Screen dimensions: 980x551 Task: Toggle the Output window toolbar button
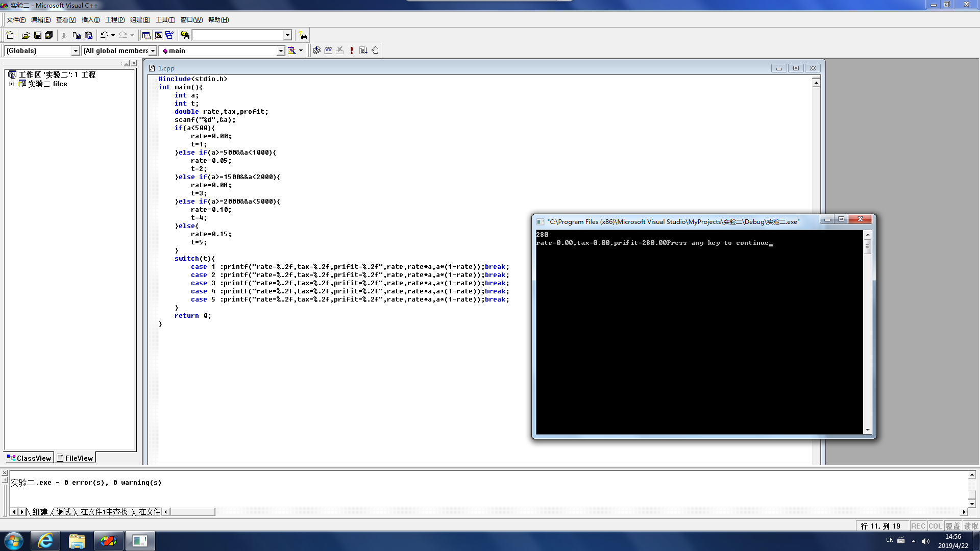(x=158, y=35)
